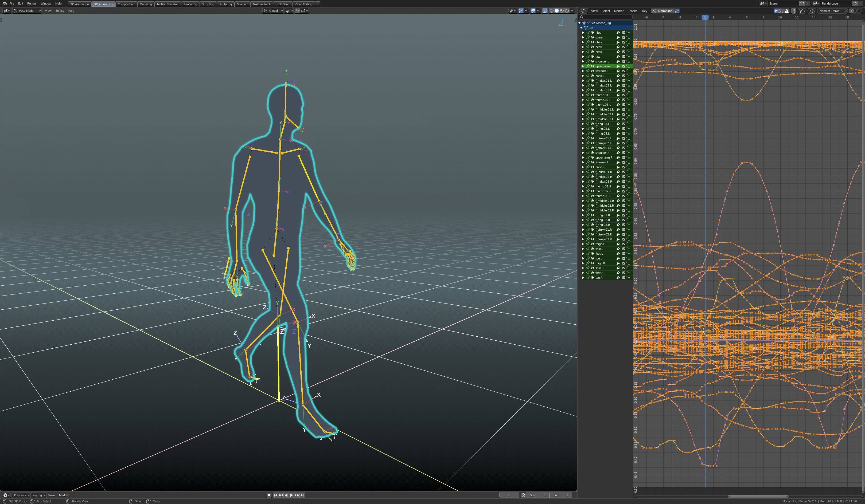Open the 3D viewport editor type selector
Viewport: 865px width, 504px height.
6,11
